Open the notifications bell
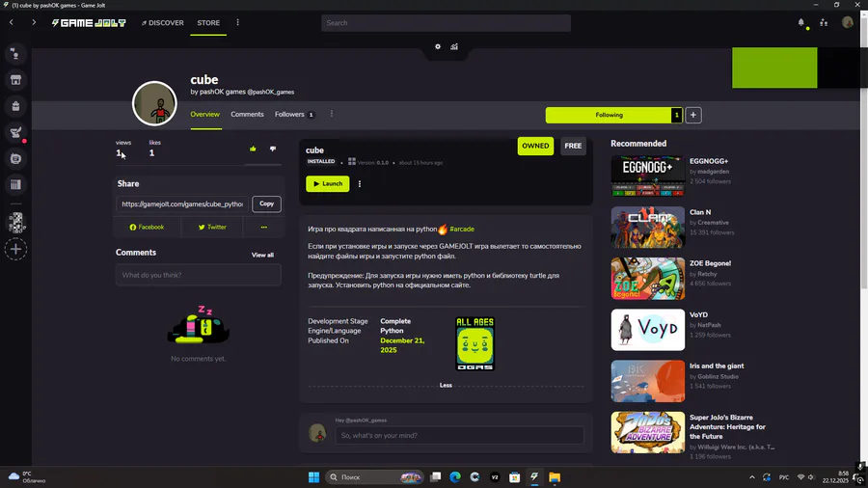Viewport: 868px width, 488px height. (x=801, y=23)
